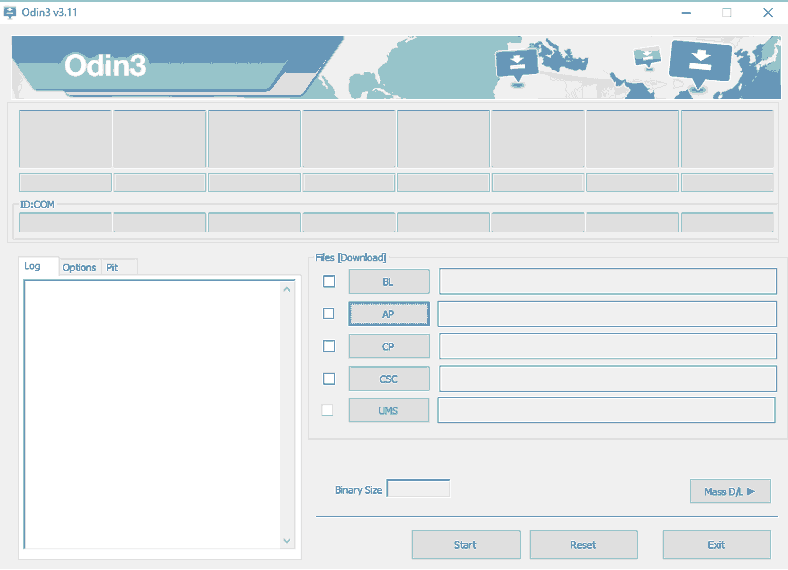788x570 pixels.
Task: Click the log scrollbar down arrow
Action: [286, 541]
